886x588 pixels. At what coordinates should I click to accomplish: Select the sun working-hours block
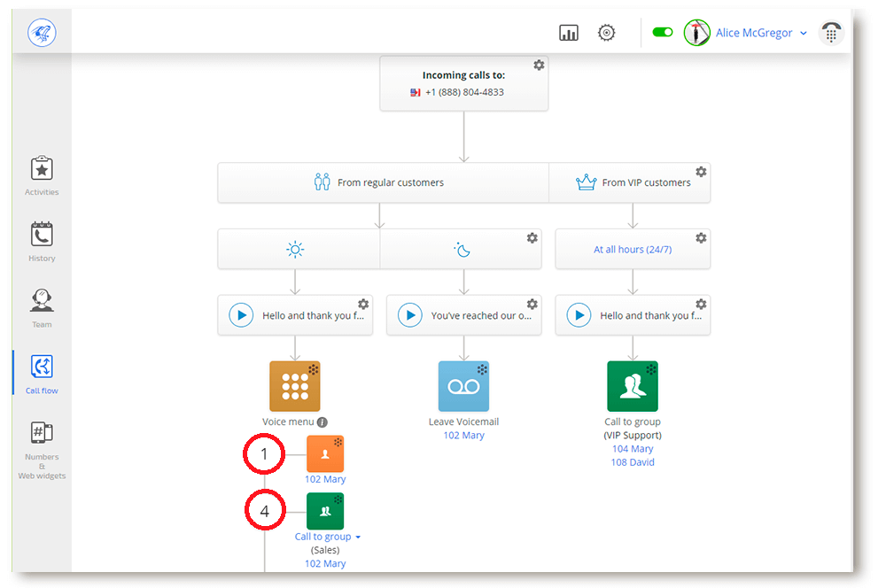pos(299,249)
